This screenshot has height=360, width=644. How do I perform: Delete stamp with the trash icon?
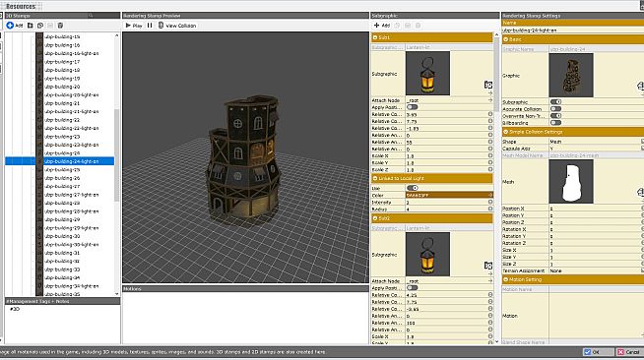click(60, 26)
